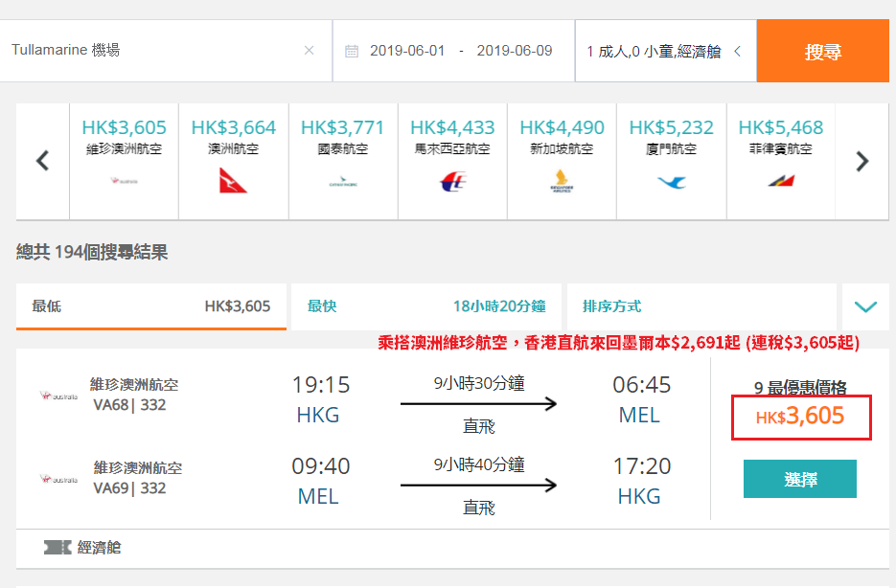Click 總共 194個搜尋結果 results count
Screen dimensions: 896x588
[x=92, y=252]
